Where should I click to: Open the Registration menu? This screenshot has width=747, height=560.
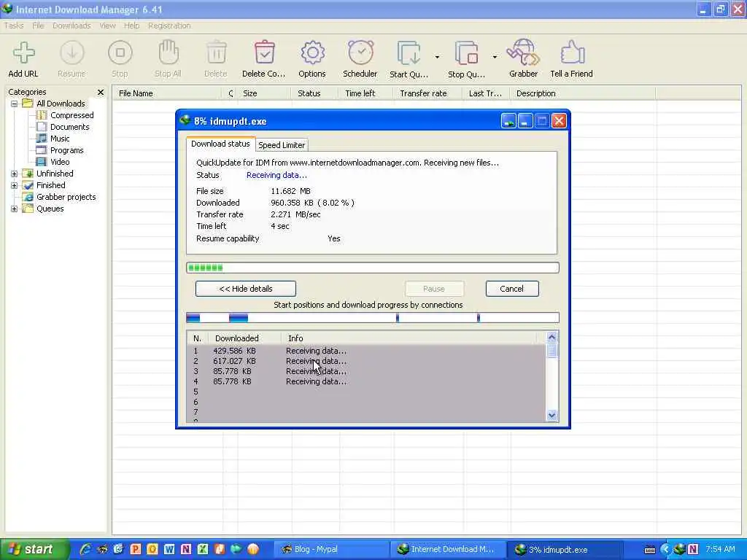[x=169, y=26]
